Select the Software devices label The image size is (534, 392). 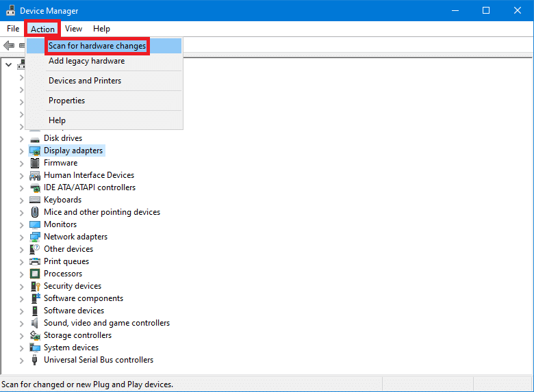(x=74, y=311)
